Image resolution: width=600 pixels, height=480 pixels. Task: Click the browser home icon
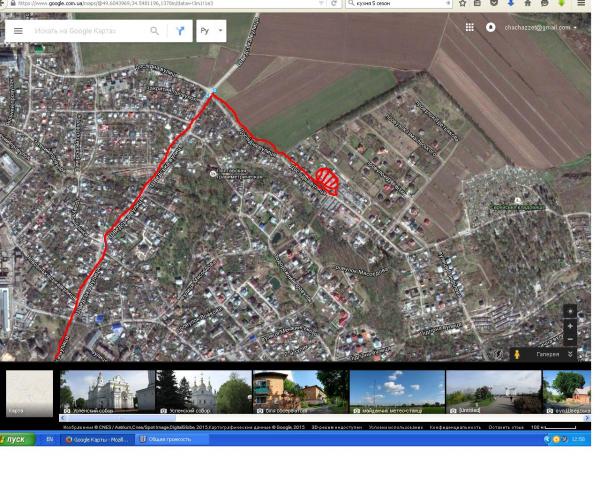tap(528, 3)
